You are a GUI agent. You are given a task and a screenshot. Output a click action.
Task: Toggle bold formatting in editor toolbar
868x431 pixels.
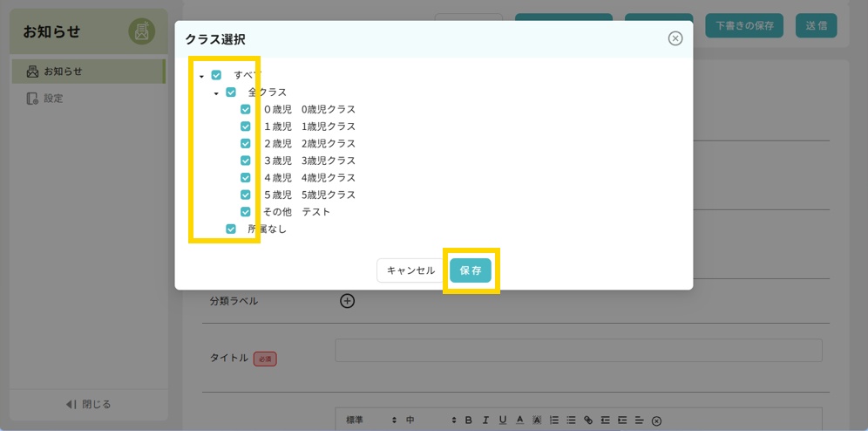468,421
